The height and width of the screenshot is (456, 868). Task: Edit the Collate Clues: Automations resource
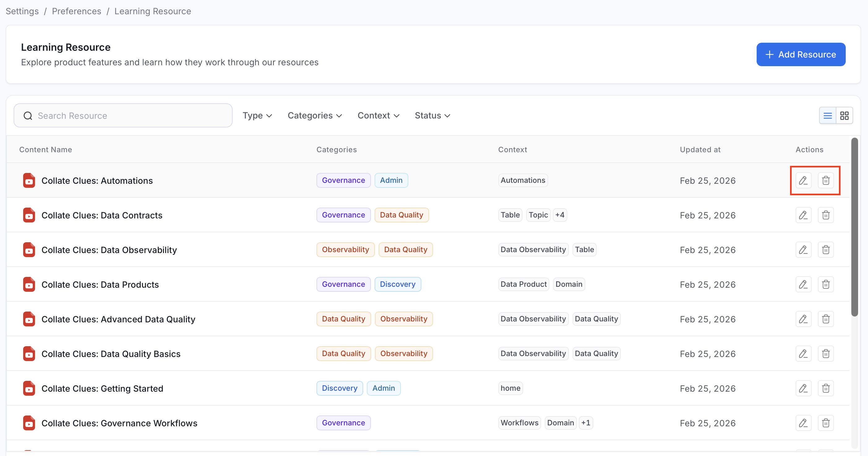tap(803, 180)
